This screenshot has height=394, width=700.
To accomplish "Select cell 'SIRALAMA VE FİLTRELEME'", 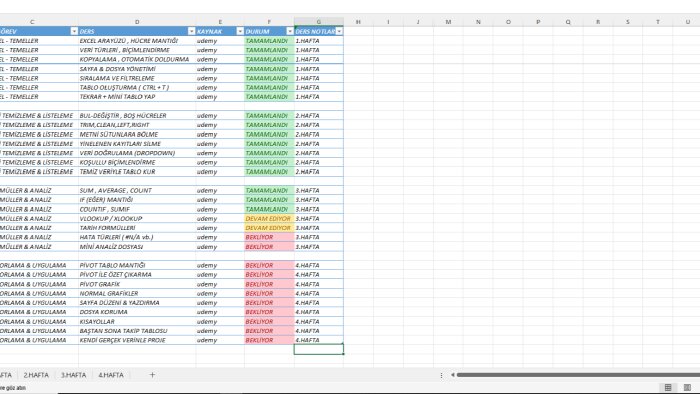I will 137,78.
